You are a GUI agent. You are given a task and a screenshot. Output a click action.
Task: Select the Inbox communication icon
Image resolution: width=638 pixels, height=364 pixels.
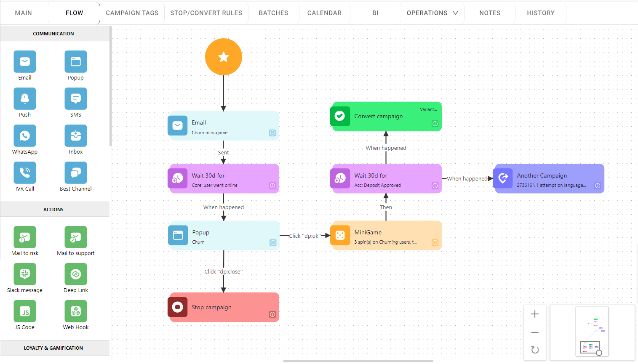76,136
